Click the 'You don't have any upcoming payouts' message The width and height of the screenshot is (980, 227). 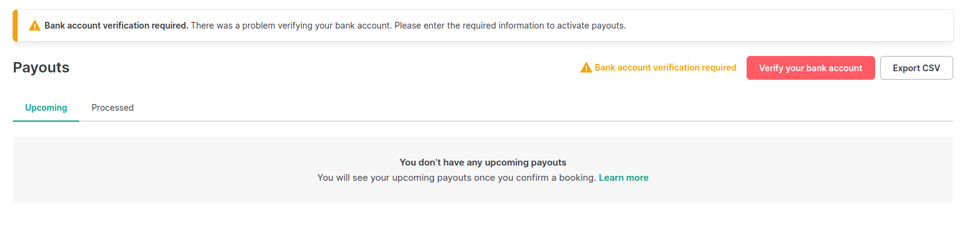click(483, 162)
